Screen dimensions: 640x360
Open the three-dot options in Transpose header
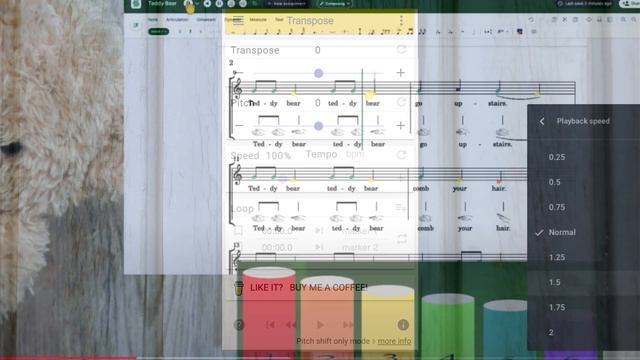(401, 20)
